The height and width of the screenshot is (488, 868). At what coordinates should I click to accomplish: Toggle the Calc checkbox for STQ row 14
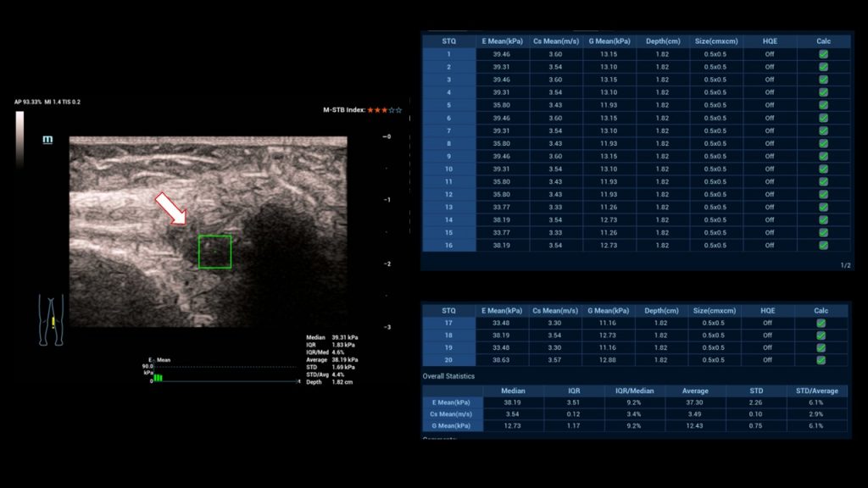(823, 219)
